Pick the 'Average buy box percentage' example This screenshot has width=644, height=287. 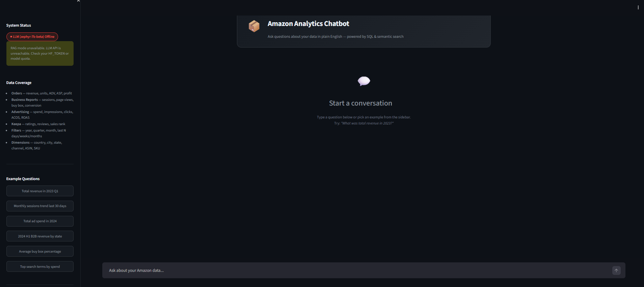pyautogui.click(x=40, y=252)
